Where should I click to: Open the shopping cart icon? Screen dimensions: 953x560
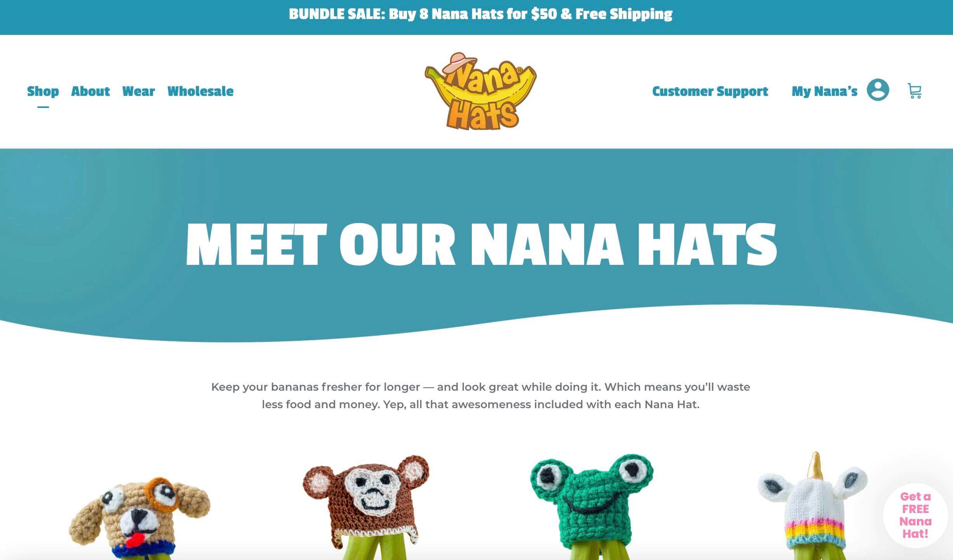(x=914, y=91)
